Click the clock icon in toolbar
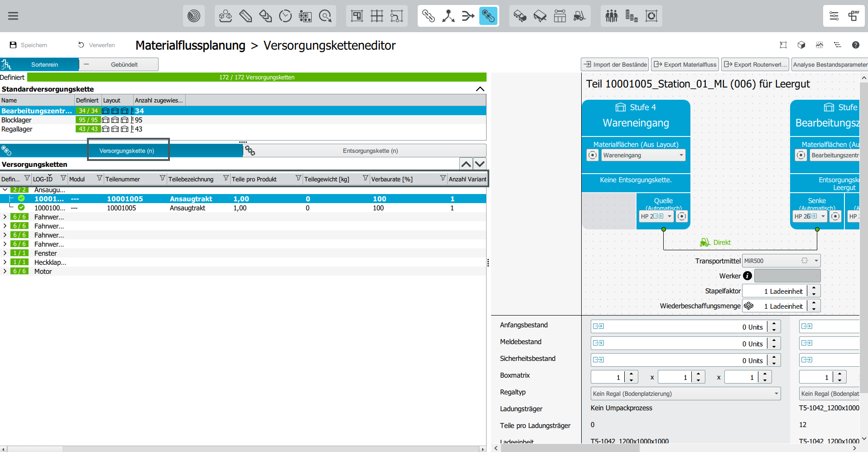 point(285,16)
